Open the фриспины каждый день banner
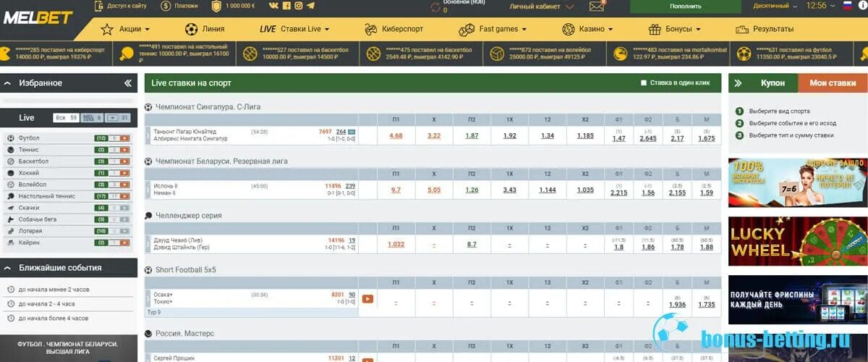Screen dimensions: 868x362 click(798, 300)
